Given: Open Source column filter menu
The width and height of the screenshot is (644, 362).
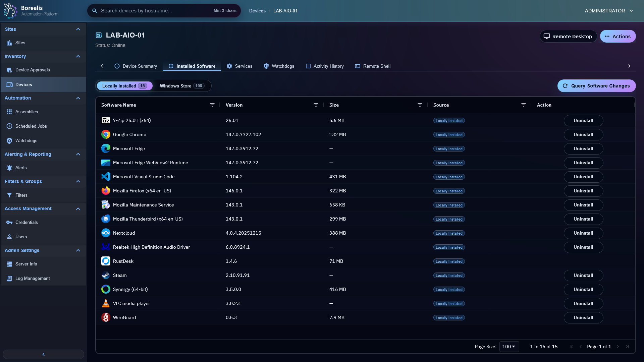Looking at the screenshot, I should pyautogui.click(x=524, y=105).
